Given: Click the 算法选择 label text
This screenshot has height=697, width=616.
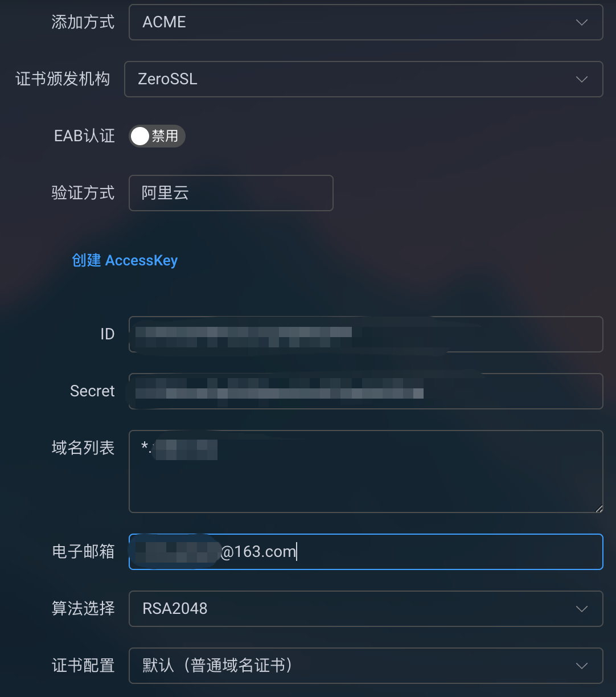Looking at the screenshot, I should (83, 609).
